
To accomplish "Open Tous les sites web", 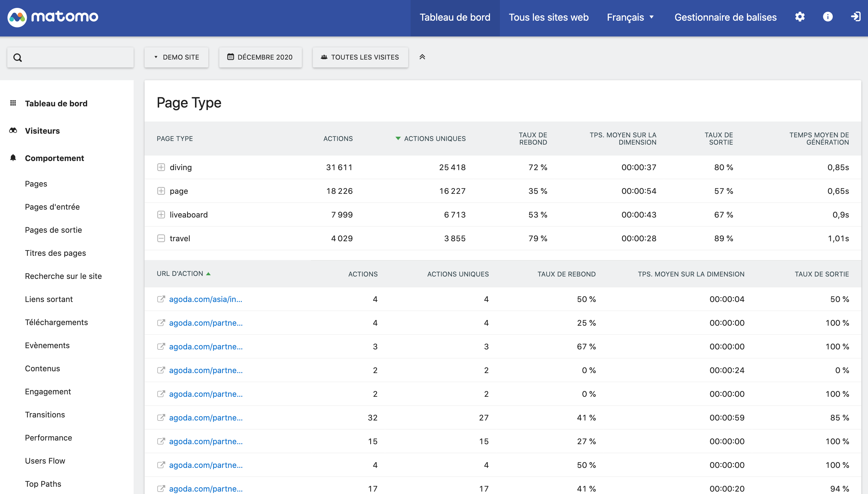I will coord(548,17).
